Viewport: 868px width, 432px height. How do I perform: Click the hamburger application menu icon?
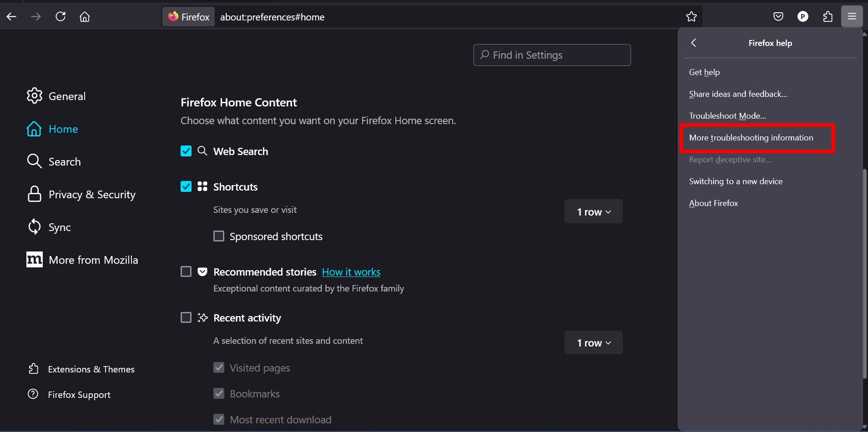(852, 17)
